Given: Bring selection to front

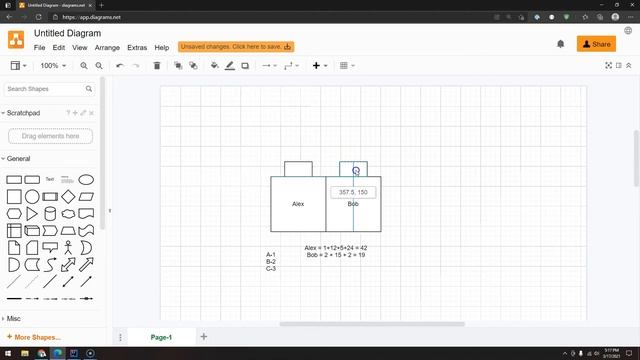Looking at the screenshot, I should tap(178, 66).
